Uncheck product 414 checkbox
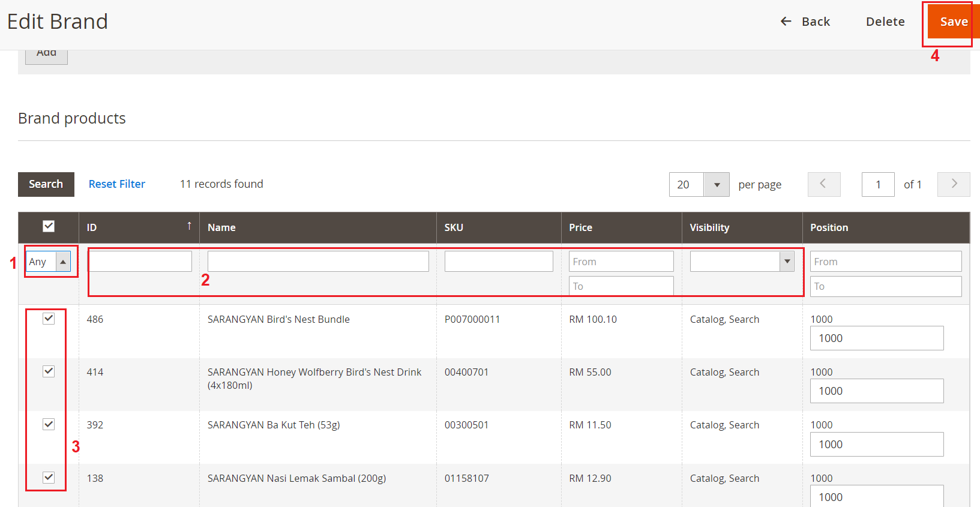This screenshot has width=980, height=507. pos(49,371)
